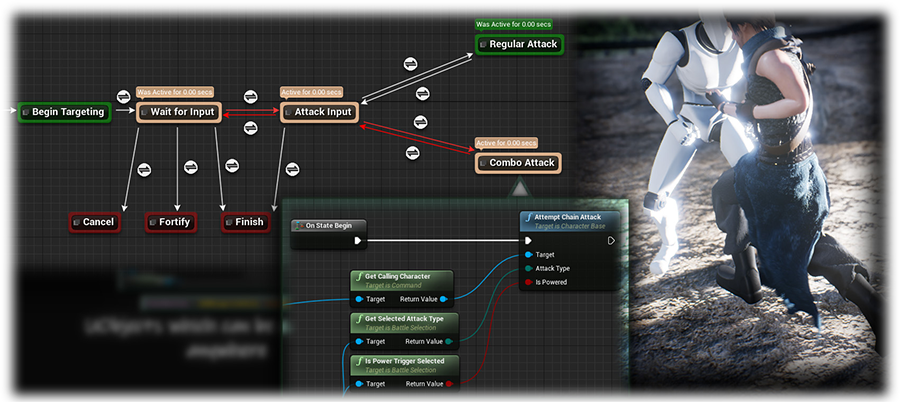Click the Return Value pin on Get Calling Character
The height and width of the screenshot is (402, 900).
pos(444,299)
